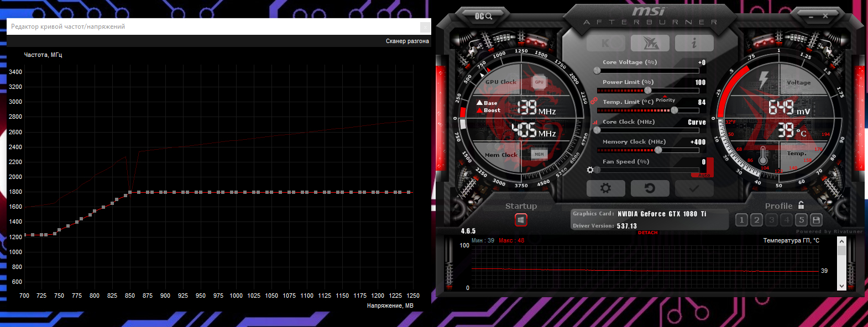Open the system information 'i' button
The width and height of the screenshot is (868, 327).
point(694,43)
